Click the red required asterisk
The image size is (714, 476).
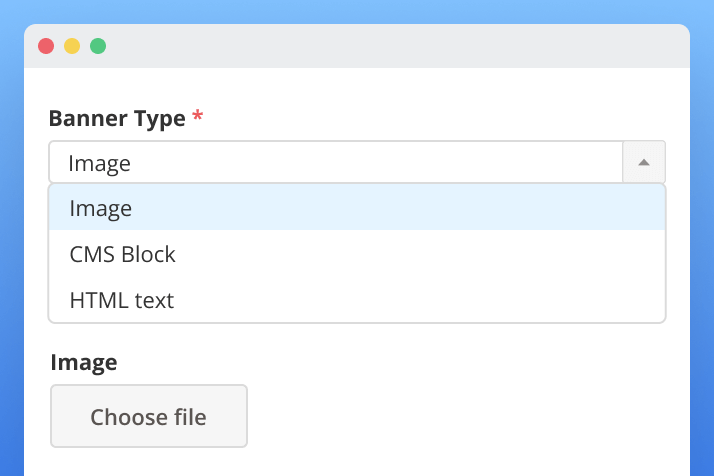point(197,117)
